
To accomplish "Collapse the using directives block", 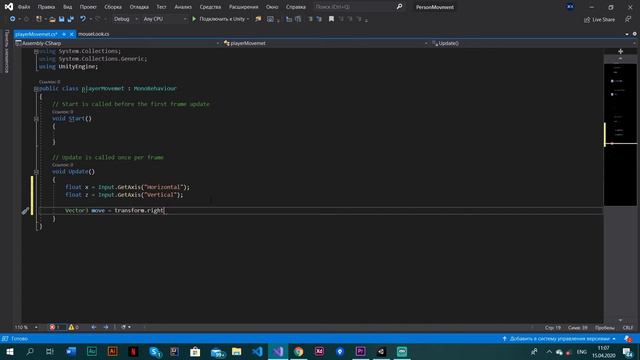I will (x=36, y=51).
